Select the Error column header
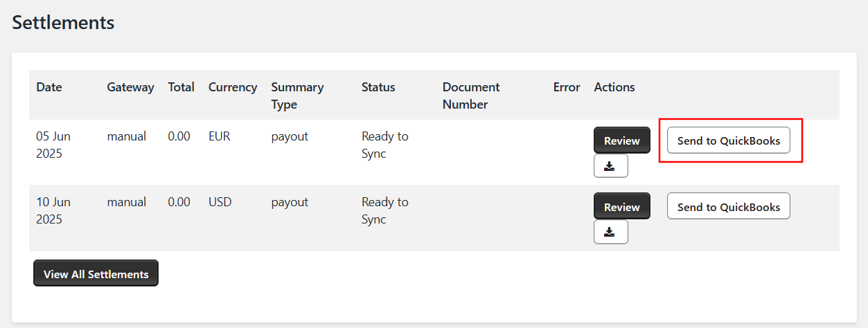868x328 pixels. (x=567, y=87)
